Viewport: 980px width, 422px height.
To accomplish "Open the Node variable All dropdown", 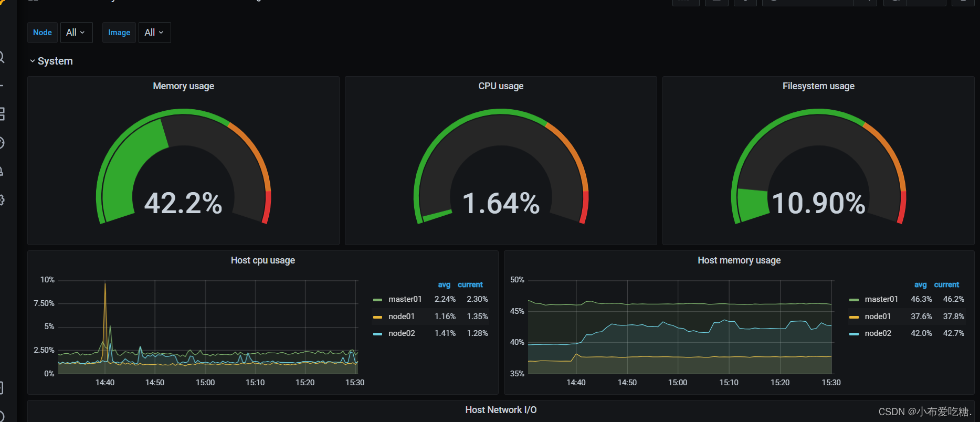I will coord(76,33).
